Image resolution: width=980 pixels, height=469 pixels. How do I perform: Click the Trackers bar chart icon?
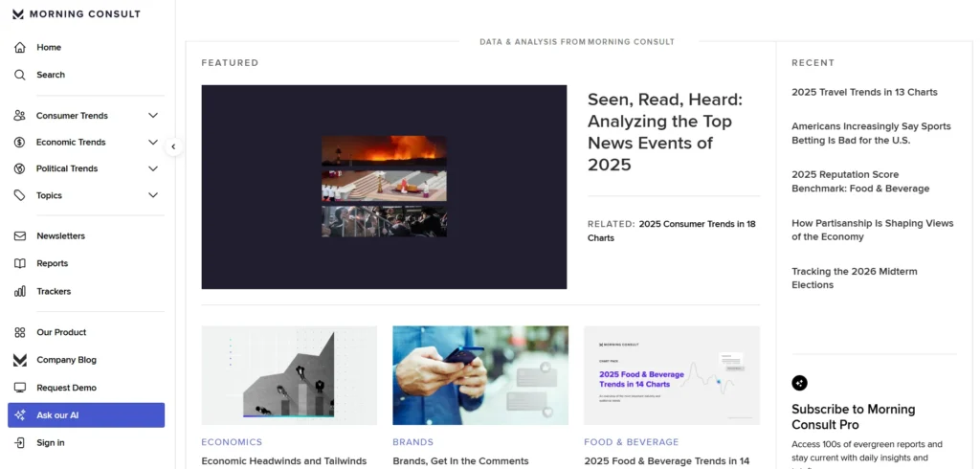click(x=19, y=291)
